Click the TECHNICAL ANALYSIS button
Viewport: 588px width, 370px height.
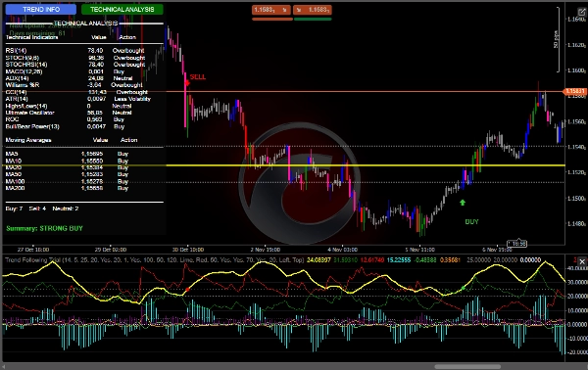[122, 10]
